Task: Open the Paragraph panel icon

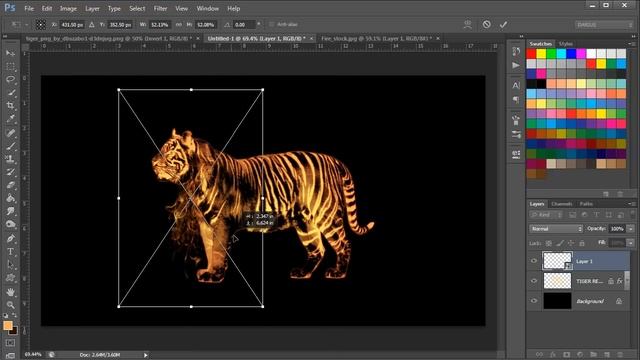Action: pos(516,100)
